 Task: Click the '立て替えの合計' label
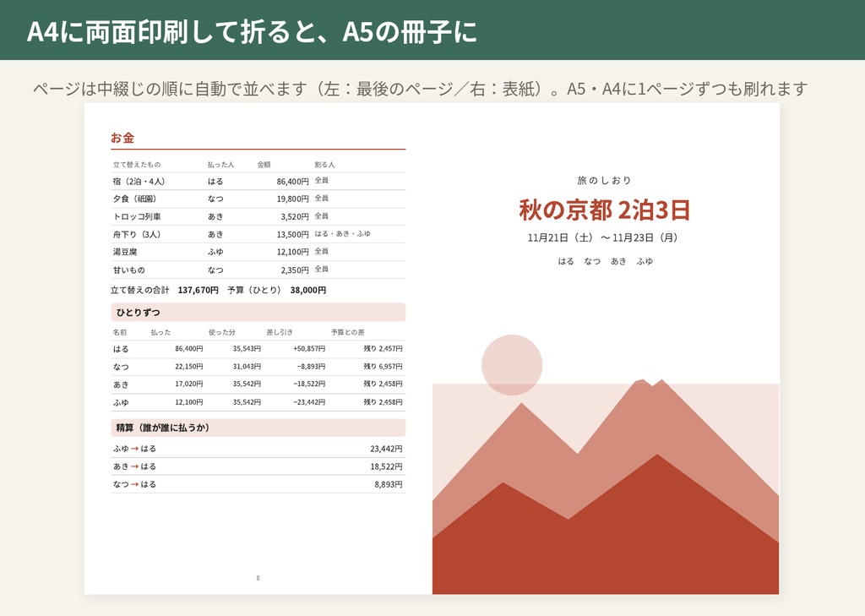(139, 290)
